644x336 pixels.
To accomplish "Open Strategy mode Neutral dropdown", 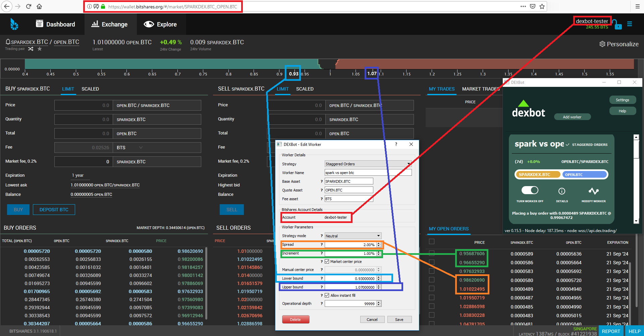I will [x=353, y=236].
